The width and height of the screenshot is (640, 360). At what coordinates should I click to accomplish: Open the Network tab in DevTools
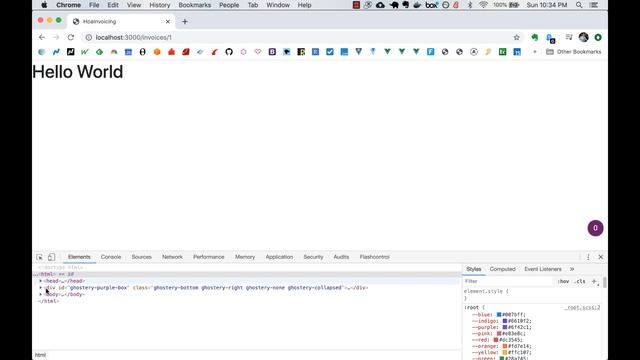coord(172,257)
